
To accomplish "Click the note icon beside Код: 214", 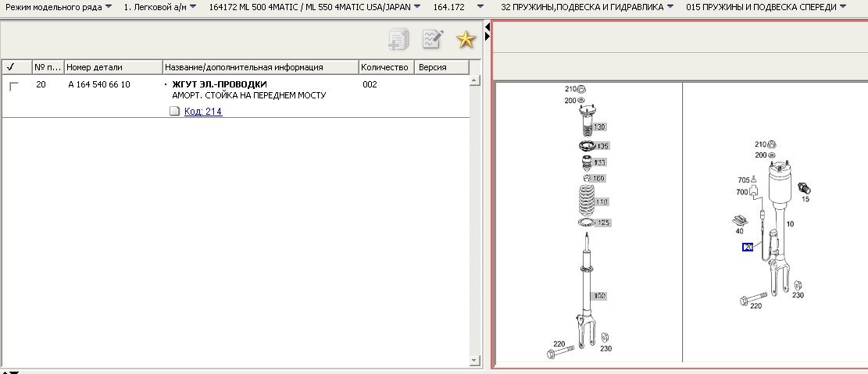I will point(175,112).
